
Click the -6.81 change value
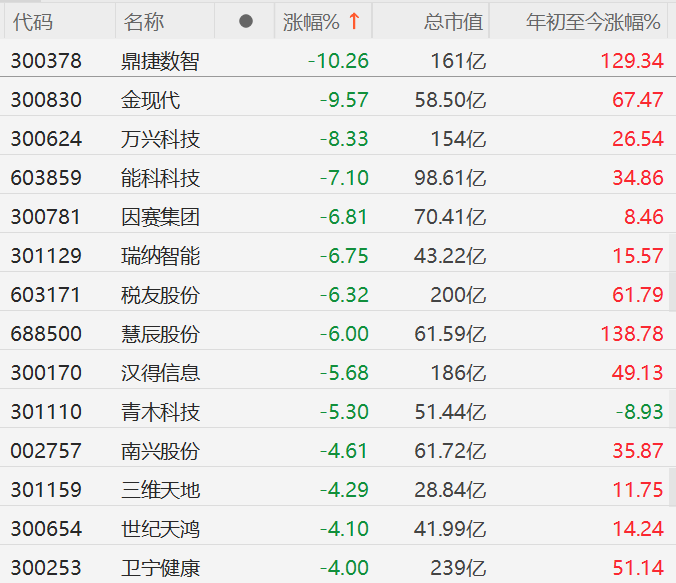pyautogui.click(x=344, y=217)
